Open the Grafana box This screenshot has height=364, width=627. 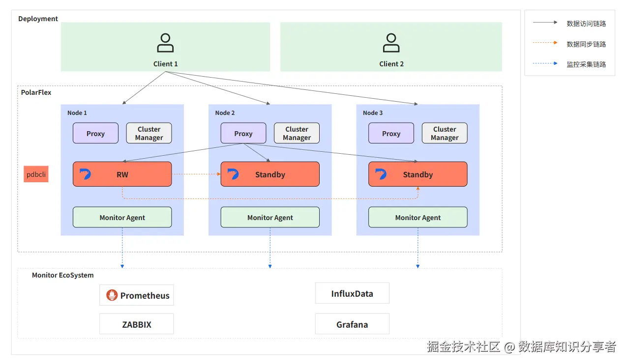point(352,324)
